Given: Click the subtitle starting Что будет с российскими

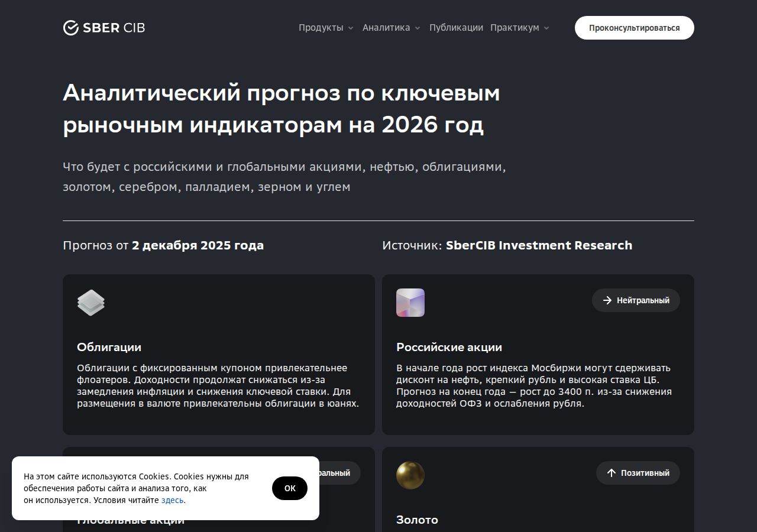Looking at the screenshot, I should tap(284, 177).
